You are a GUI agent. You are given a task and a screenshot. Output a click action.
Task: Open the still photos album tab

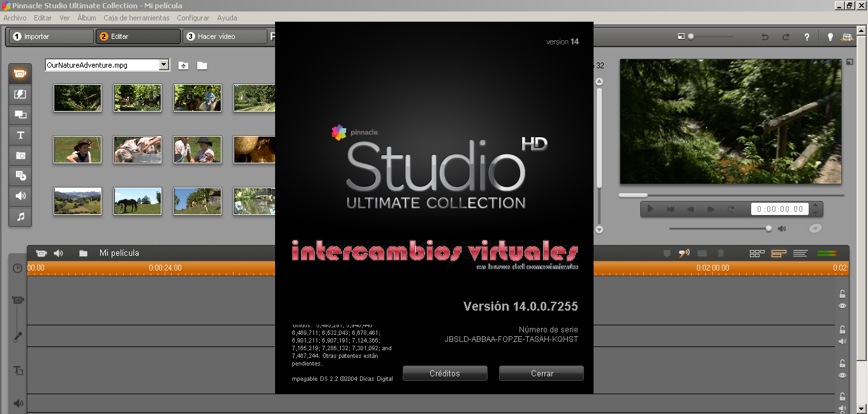(20, 156)
